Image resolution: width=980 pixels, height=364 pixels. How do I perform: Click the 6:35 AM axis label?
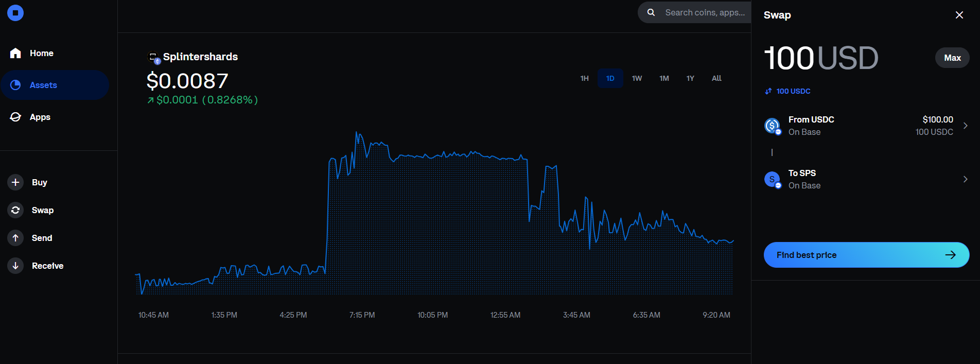point(646,315)
